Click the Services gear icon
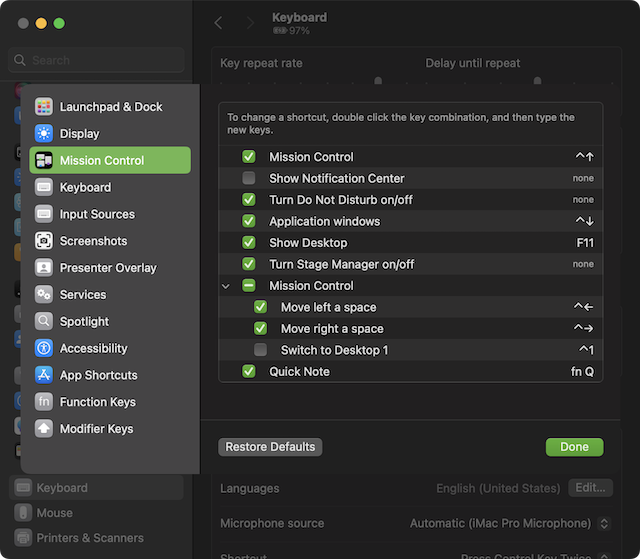This screenshot has width=640, height=559. click(x=44, y=295)
